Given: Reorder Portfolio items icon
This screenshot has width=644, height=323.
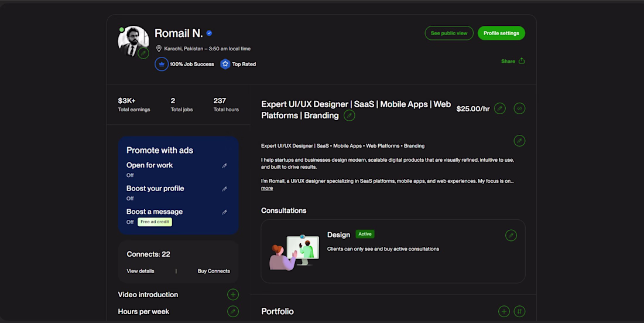Looking at the screenshot, I should [x=519, y=311].
